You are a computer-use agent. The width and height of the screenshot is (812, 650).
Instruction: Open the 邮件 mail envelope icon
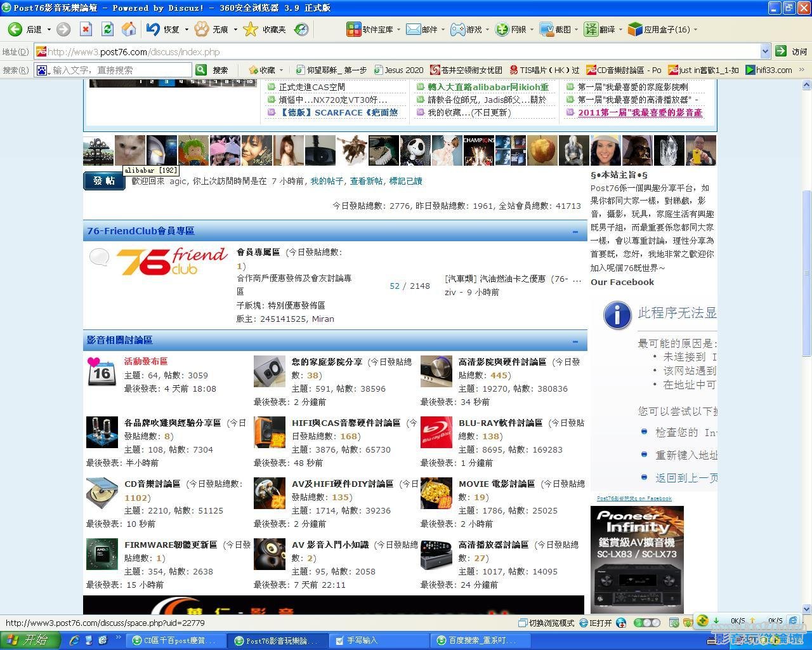(x=413, y=29)
